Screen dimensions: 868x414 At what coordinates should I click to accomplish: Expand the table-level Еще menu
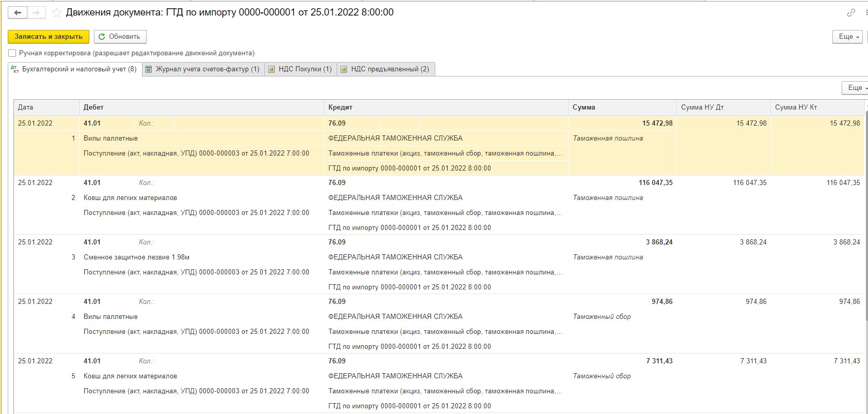tap(855, 88)
